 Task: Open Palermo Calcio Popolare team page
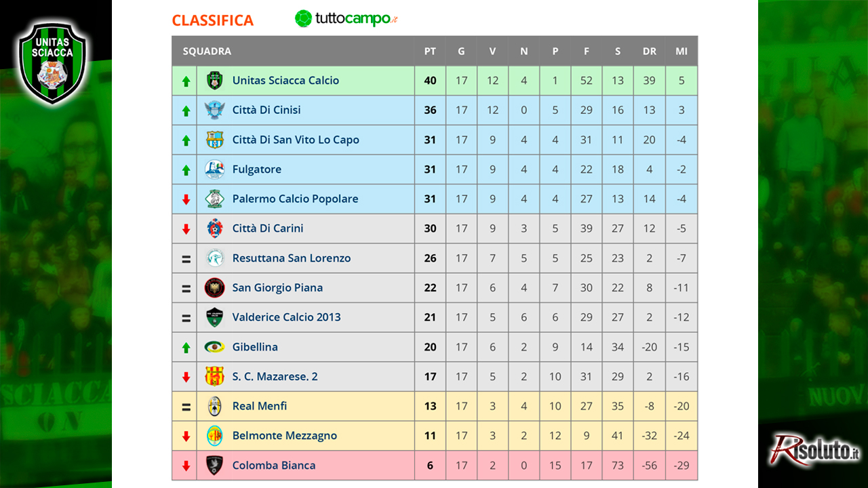295,199
